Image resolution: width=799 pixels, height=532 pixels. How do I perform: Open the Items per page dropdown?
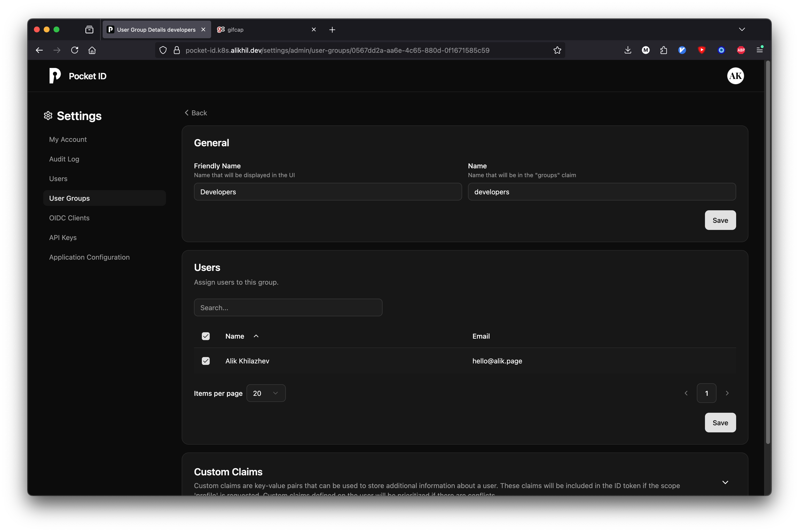266,393
